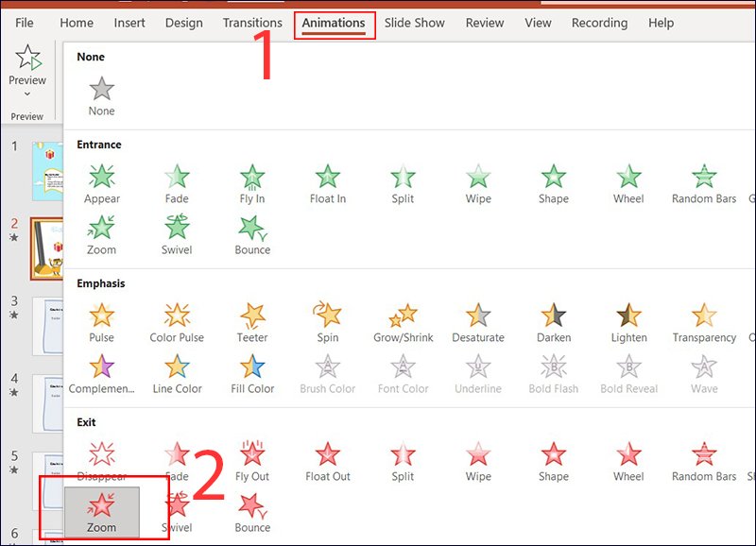
Task: Apply the Float Out exit effect
Action: pos(327,462)
